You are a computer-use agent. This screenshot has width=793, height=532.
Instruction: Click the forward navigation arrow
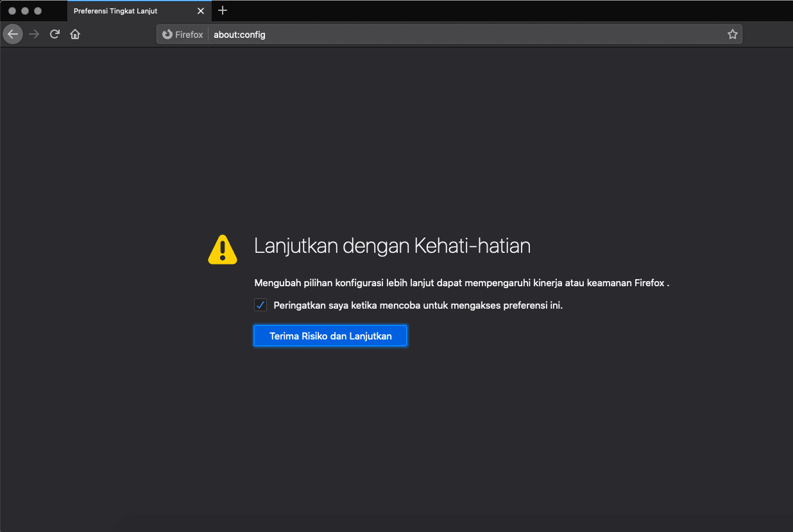[x=34, y=34]
